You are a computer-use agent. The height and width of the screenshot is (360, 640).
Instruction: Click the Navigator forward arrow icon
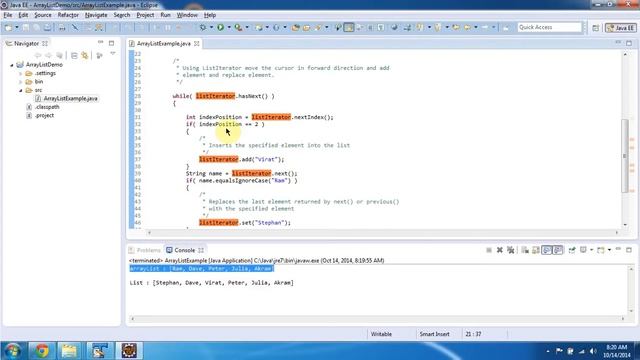point(49,56)
